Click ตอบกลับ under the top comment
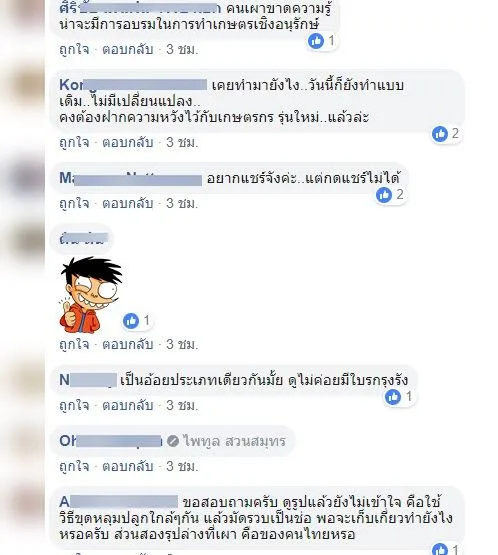The height and width of the screenshot is (555, 498). 127,49
